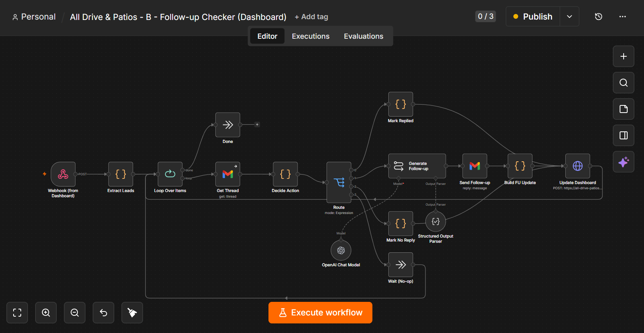This screenshot has width=644, height=333.
Task: Open the Webhook (from Dashboard) trigger node
Action: tap(63, 174)
